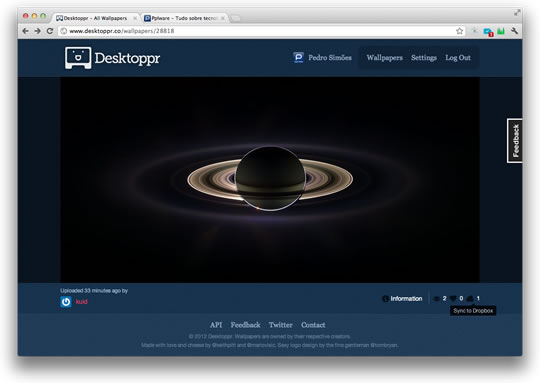The width and height of the screenshot is (540, 383).
Task: Click the green extension icon in toolbar
Action: [501, 31]
